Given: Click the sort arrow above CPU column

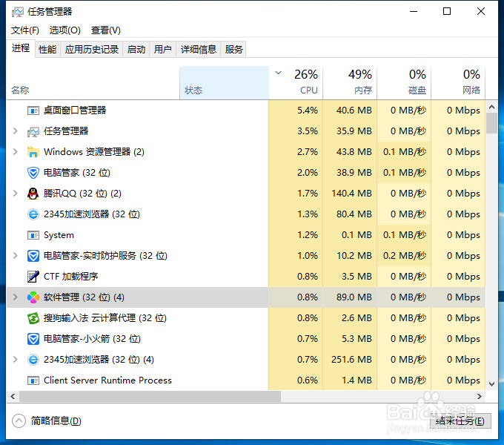Looking at the screenshot, I should (279, 73).
